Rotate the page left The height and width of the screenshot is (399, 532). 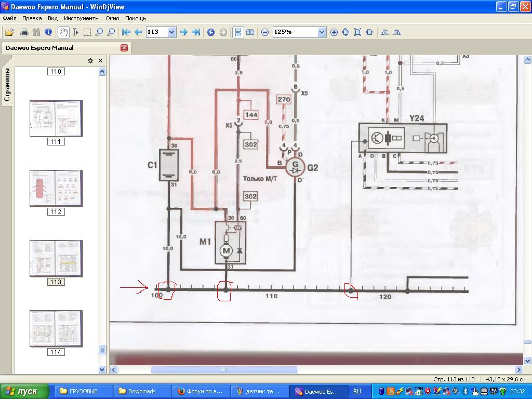[385, 32]
